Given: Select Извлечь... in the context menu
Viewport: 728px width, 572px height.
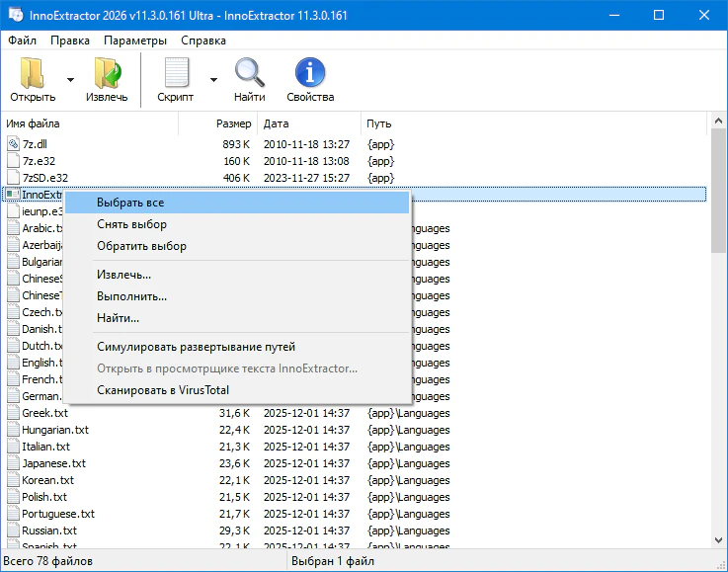Looking at the screenshot, I should click(x=123, y=274).
